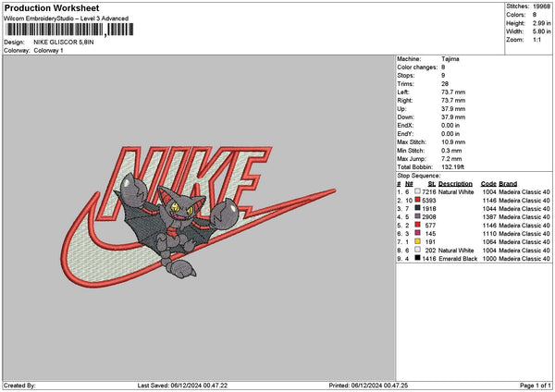555x392 pixels.
Task: Select the Max Jump value "7.2 mm"
Action: click(451, 159)
